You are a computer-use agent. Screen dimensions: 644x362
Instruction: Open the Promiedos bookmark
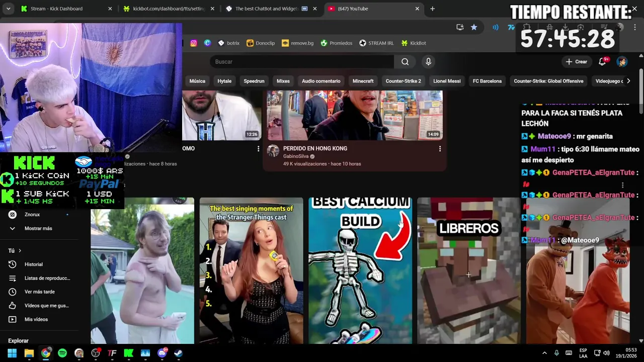(x=337, y=43)
